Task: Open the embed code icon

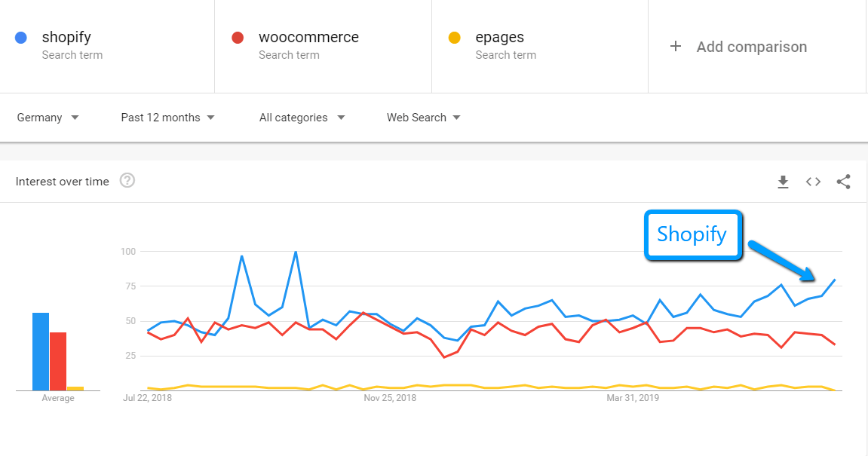Action: [x=813, y=182]
